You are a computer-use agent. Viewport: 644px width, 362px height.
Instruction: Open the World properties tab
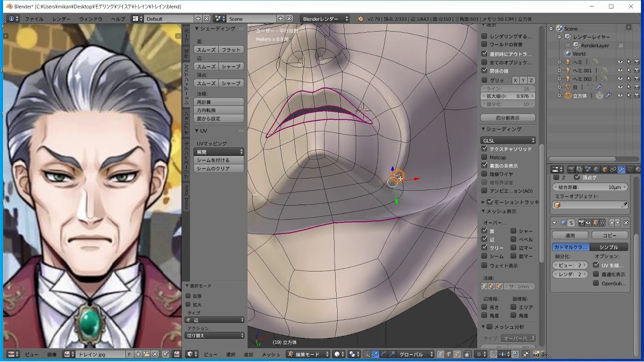pyautogui.click(x=596, y=169)
